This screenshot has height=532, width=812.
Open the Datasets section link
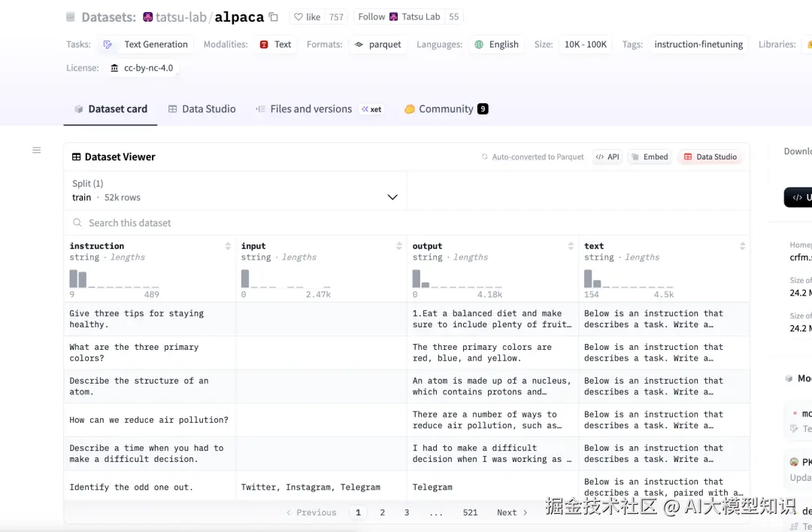coord(108,17)
